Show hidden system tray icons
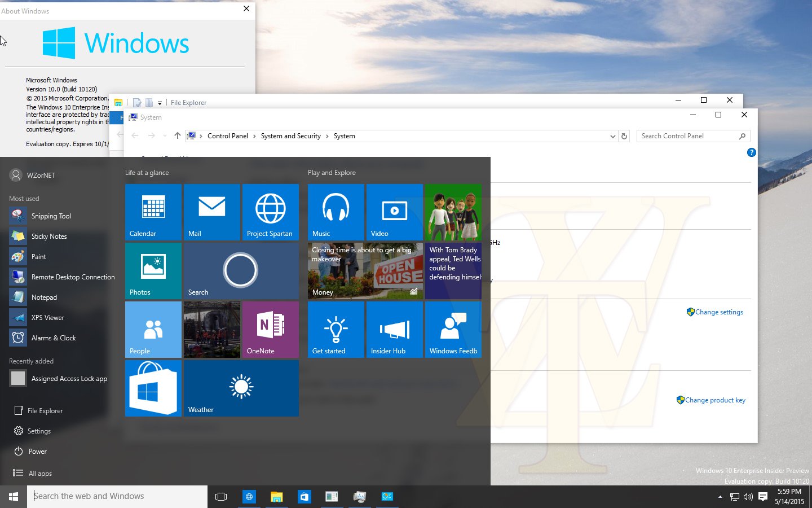The image size is (812, 508). (720, 497)
